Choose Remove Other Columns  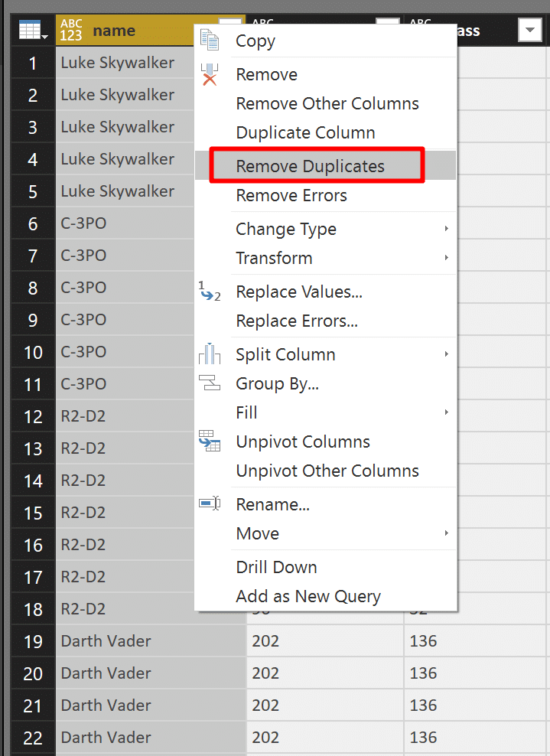click(x=325, y=103)
